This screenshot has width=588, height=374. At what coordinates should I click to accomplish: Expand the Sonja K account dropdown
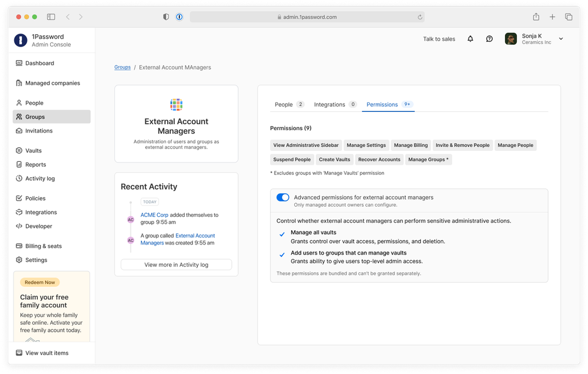click(x=560, y=39)
